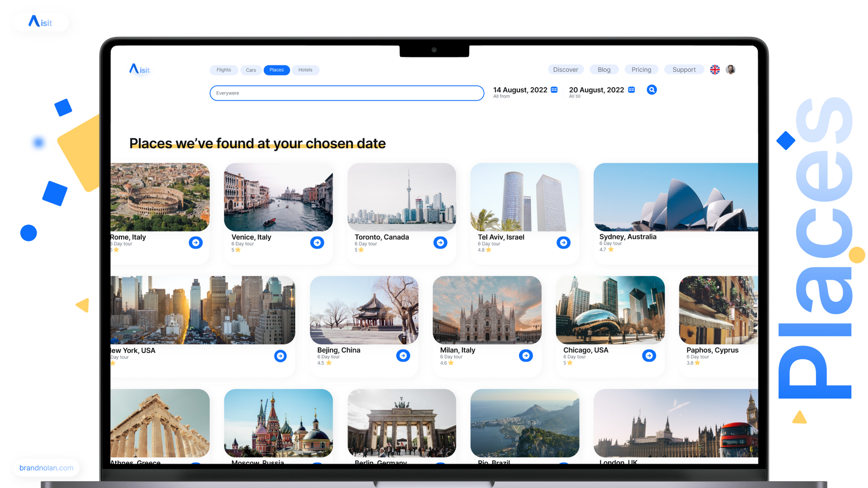Open the Milan cathedral photo
Image resolution: width=868 pixels, height=488 pixels.
[487, 310]
